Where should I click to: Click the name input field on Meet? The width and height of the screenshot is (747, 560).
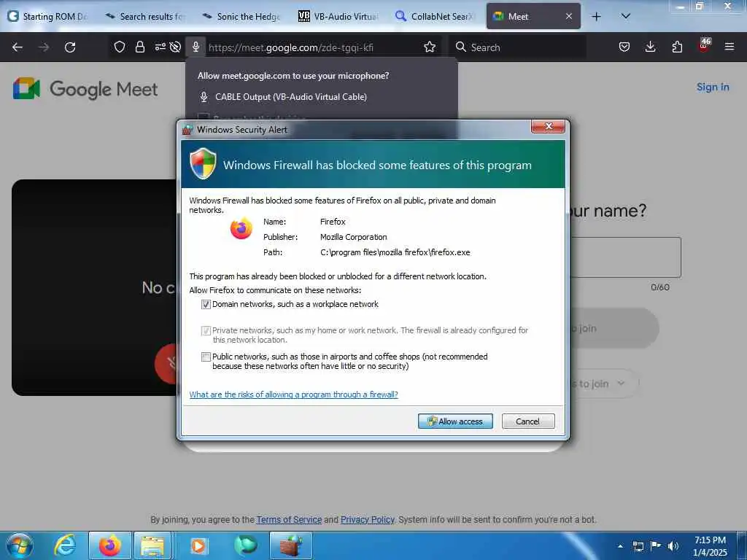coord(624,257)
